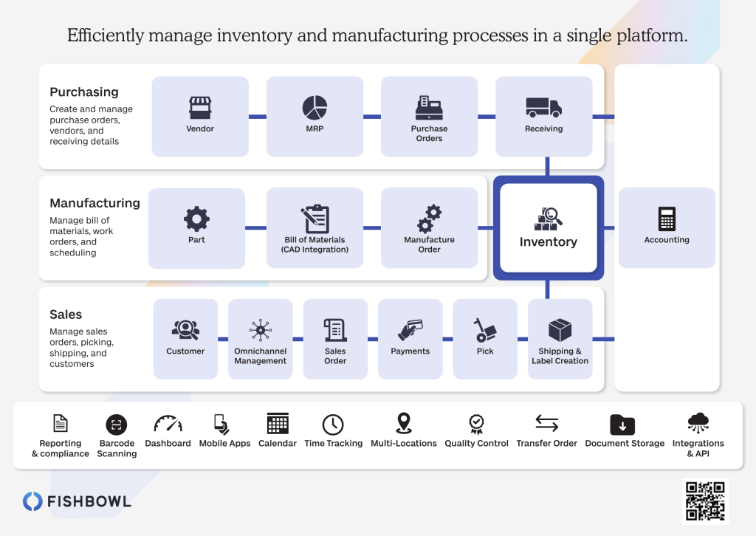Select the MRP pie chart icon
The width and height of the screenshot is (756, 536).
pos(315,108)
